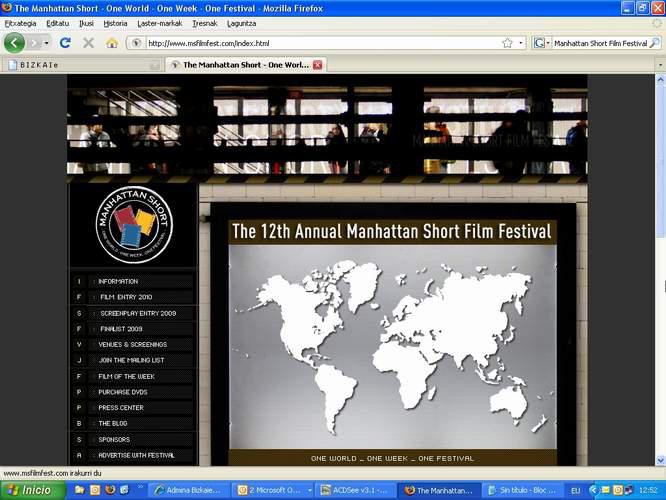
Task: Click the taskbar clock showing 12:52
Action: (648, 491)
